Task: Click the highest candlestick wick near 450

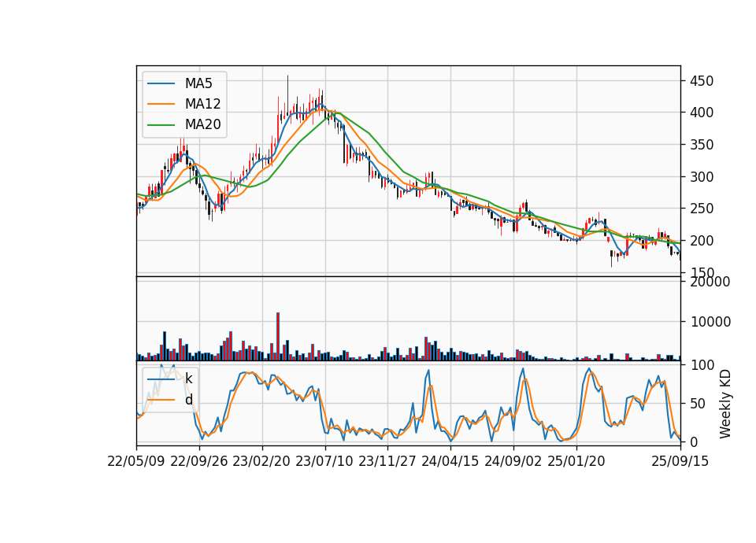Action: (288, 95)
